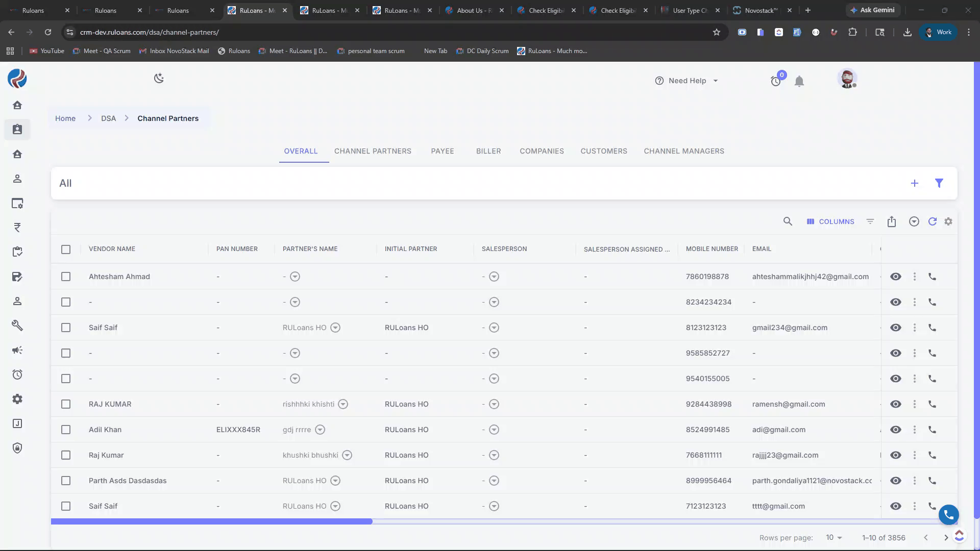The image size is (980, 551).
Task: View Adil Khan details via eye icon
Action: (x=895, y=430)
